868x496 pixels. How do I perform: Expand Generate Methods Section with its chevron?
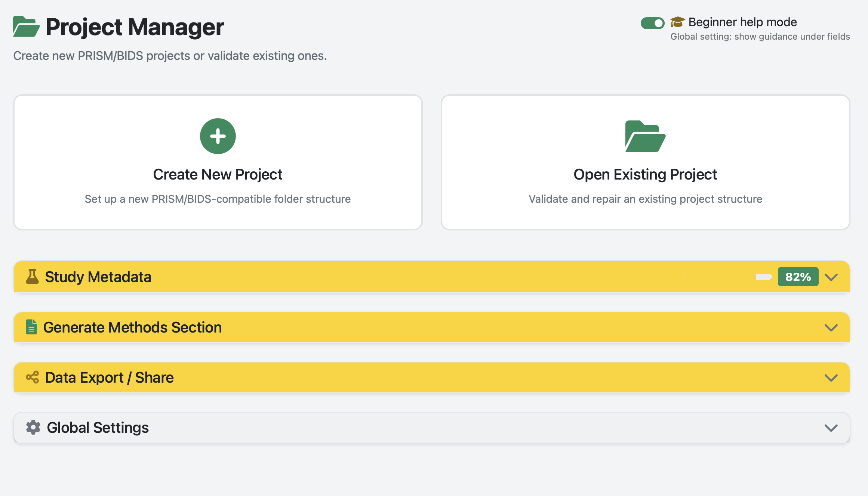831,328
